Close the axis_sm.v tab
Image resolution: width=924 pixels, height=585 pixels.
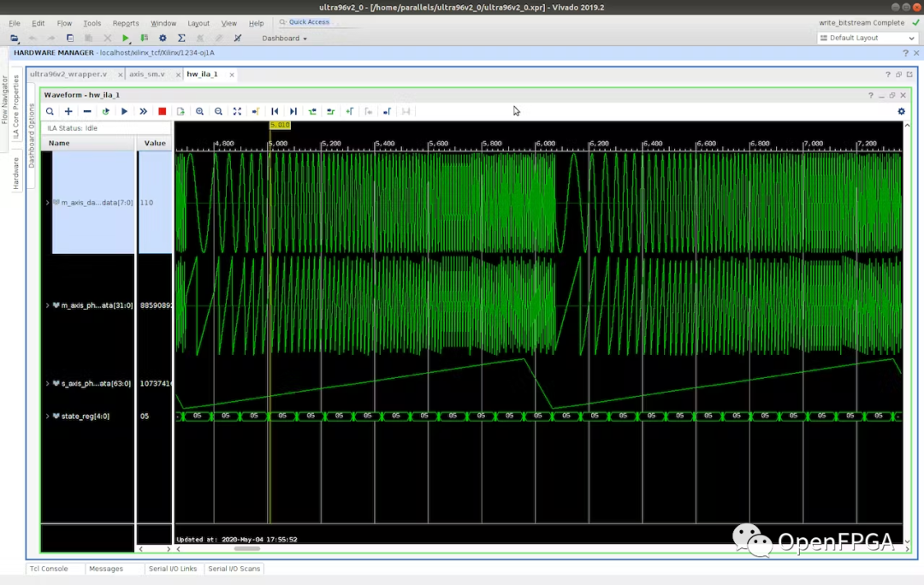[x=177, y=74]
